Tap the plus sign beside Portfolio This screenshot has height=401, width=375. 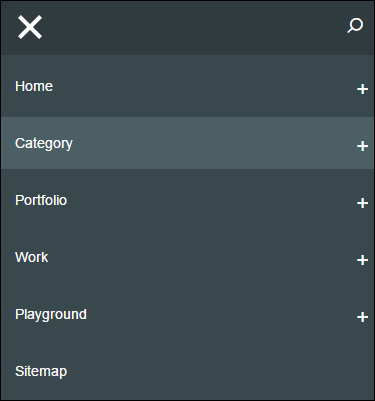coord(362,203)
